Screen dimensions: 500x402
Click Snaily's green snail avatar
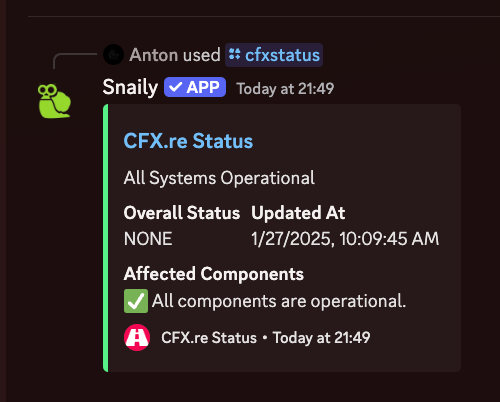pos(54,101)
